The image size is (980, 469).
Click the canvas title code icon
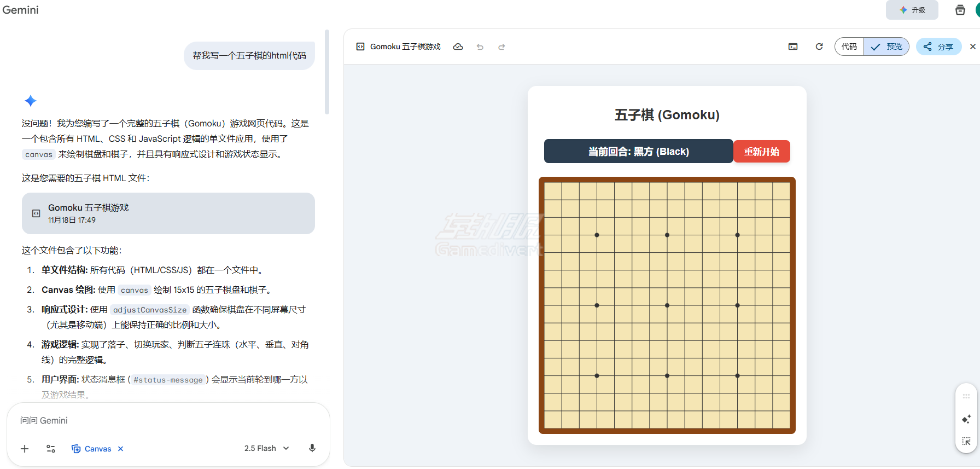pos(360,47)
